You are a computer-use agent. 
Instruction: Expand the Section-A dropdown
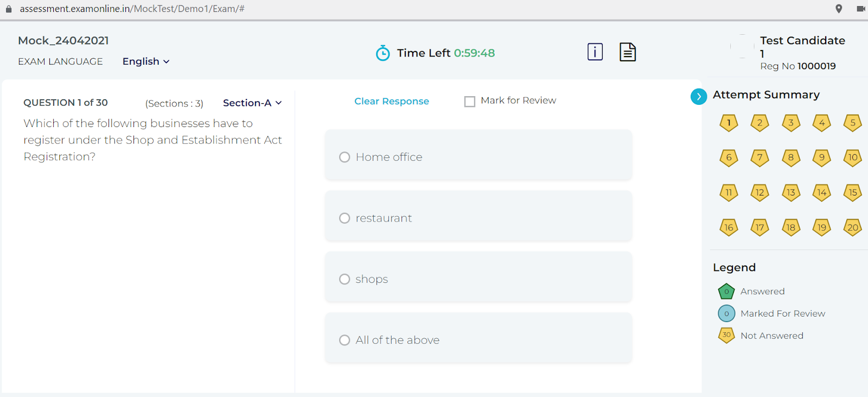[x=252, y=103]
